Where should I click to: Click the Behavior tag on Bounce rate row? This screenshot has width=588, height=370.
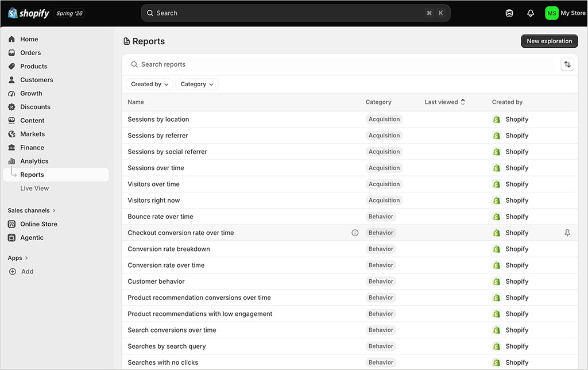[x=381, y=217]
